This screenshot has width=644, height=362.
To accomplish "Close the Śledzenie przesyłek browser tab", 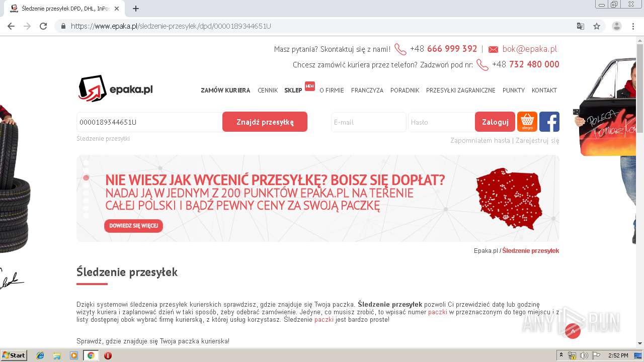I will (117, 9).
